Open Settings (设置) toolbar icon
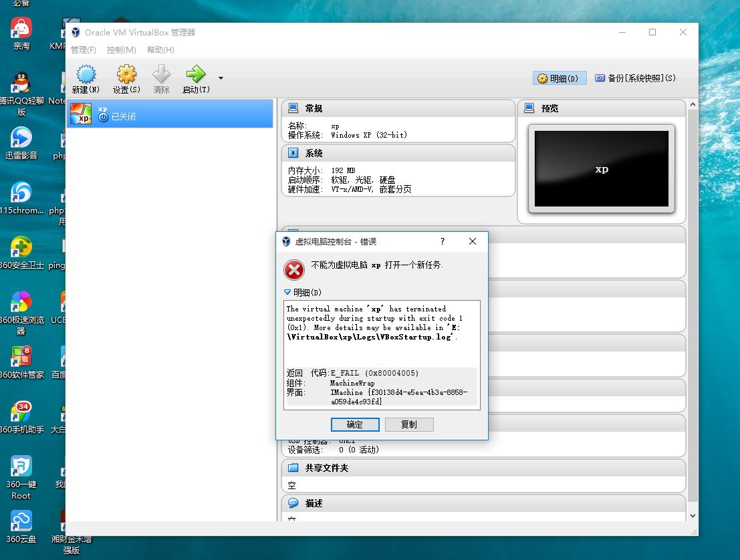This screenshot has width=740, height=560. pyautogui.click(x=126, y=75)
